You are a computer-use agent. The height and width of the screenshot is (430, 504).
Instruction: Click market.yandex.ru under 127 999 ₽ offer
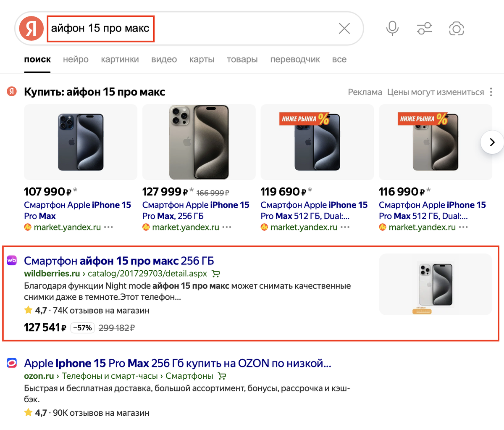186,227
